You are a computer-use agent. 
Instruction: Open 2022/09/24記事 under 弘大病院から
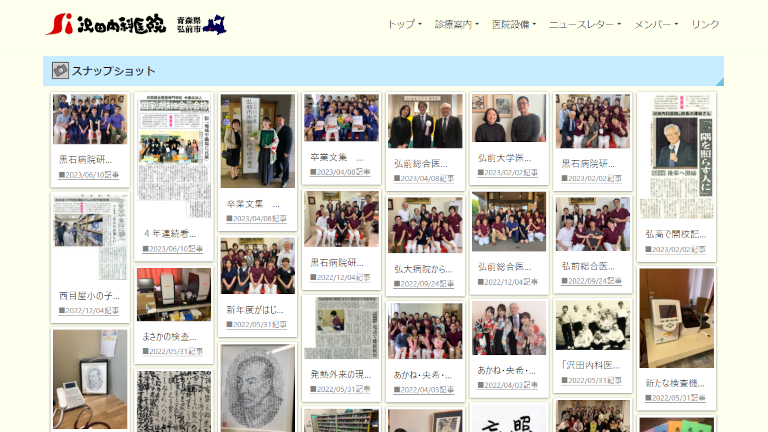(x=424, y=284)
